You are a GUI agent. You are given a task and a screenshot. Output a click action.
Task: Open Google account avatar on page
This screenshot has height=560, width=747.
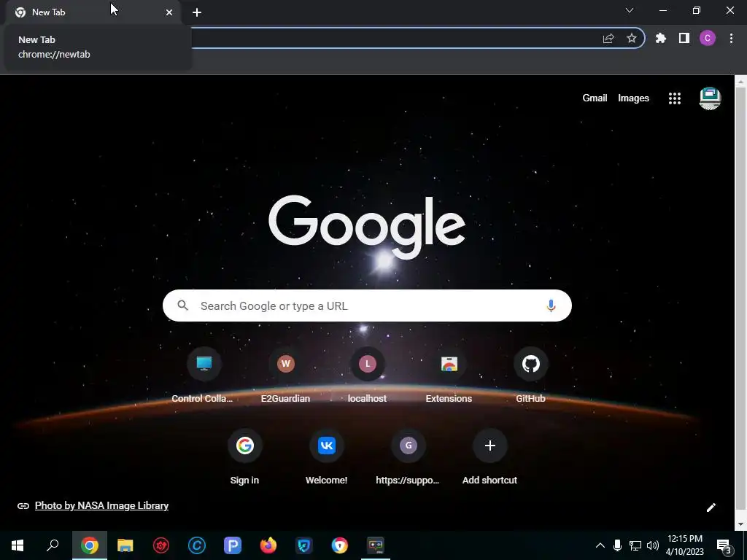(710, 98)
